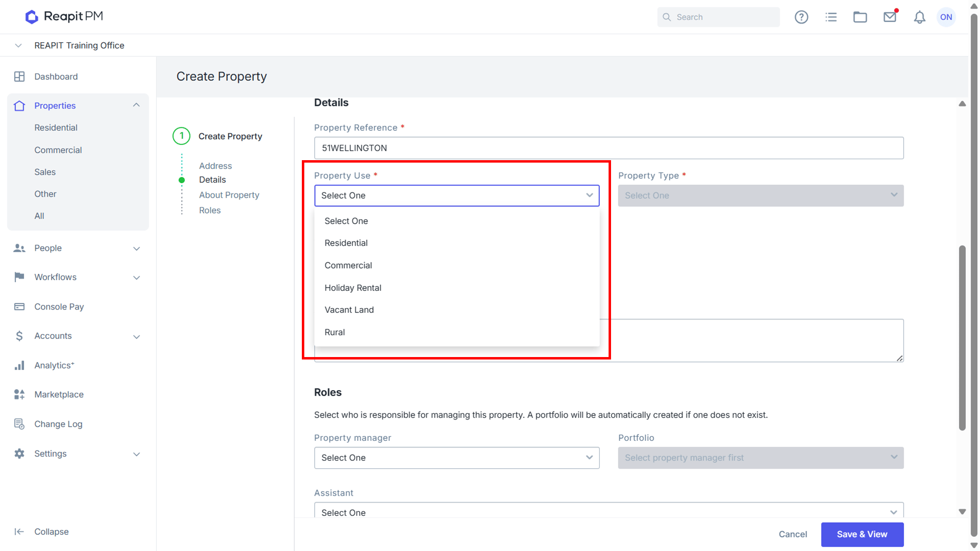Viewport: 980px width, 551px height.
Task: Open the notifications bell
Action: tap(919, 17)
